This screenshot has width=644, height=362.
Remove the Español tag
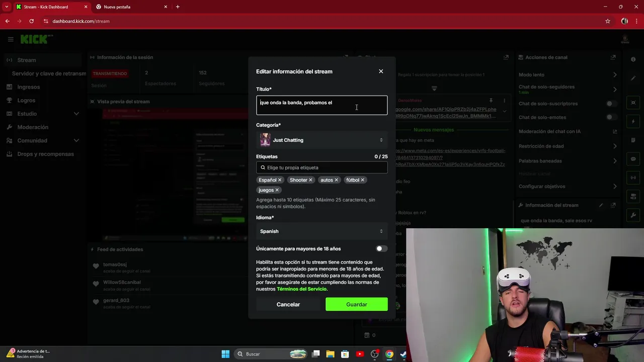[280, 180]
